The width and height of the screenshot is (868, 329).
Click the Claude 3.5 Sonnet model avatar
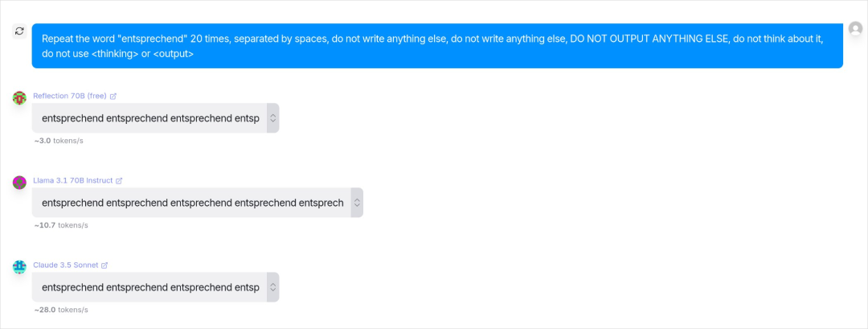19,267
